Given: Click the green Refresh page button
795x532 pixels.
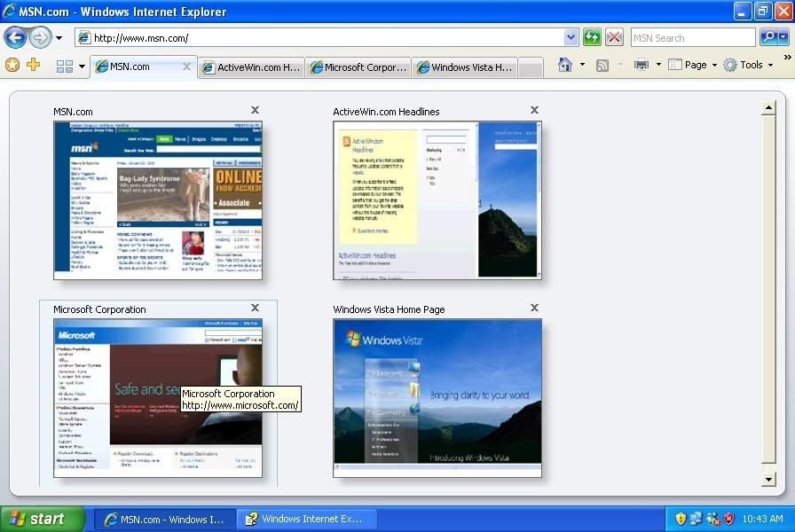Looking at the screenshot, I should [x=592, y=37].
